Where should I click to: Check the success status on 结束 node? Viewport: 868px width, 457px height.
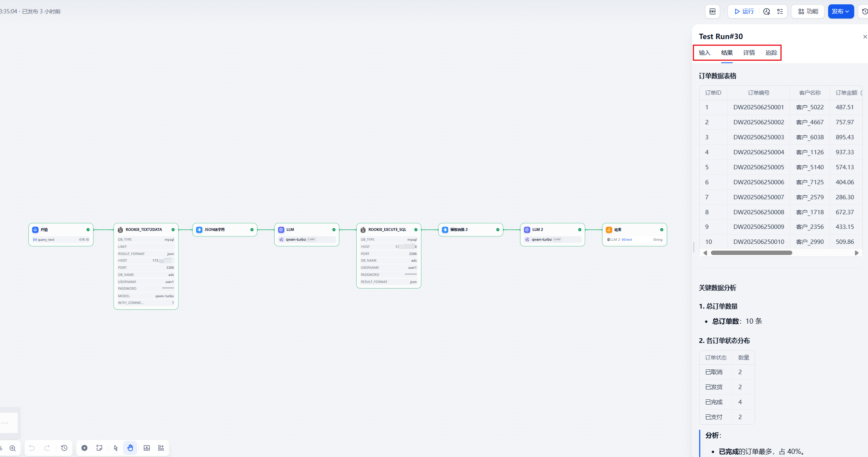662,229
